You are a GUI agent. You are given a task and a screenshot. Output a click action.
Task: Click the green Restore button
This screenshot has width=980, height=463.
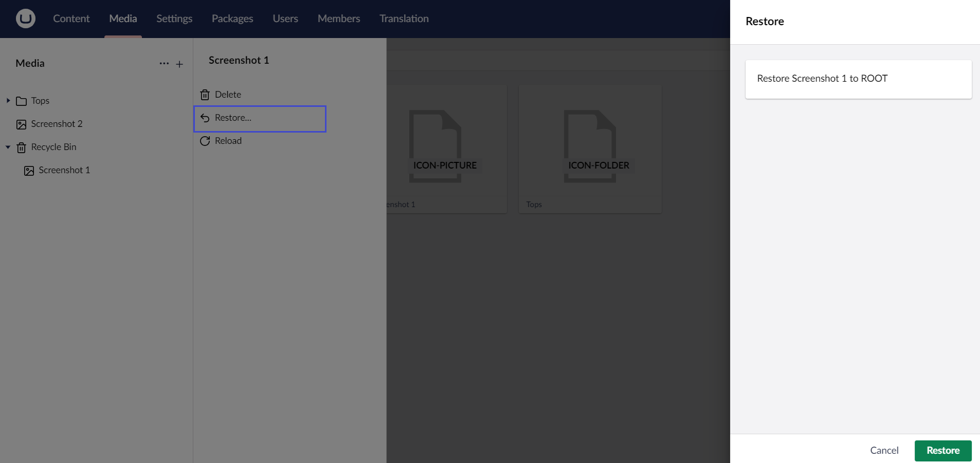click(x=943, y=450)
